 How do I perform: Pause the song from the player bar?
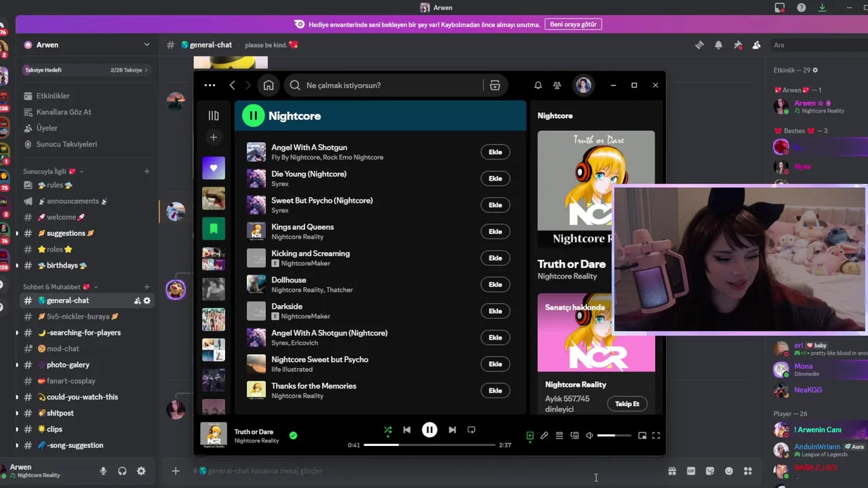pos(429,430)
